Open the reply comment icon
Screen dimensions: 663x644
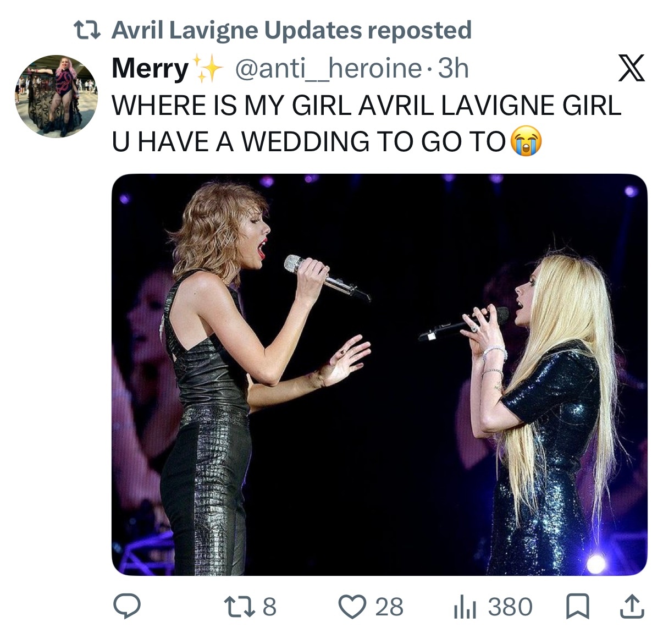127,607
